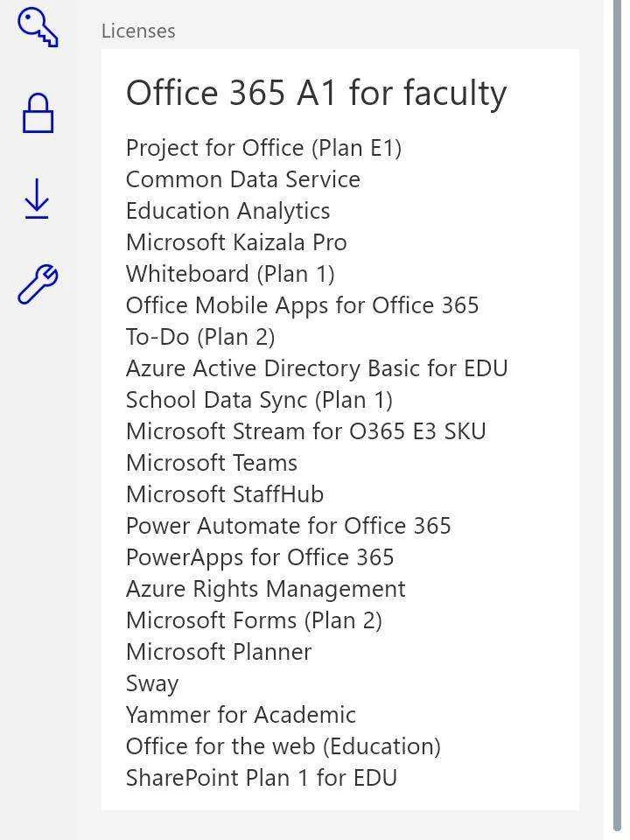Screen dimensions: 630x840
Task: Click the Licenses section heading
Action: [x=138, y=31]
